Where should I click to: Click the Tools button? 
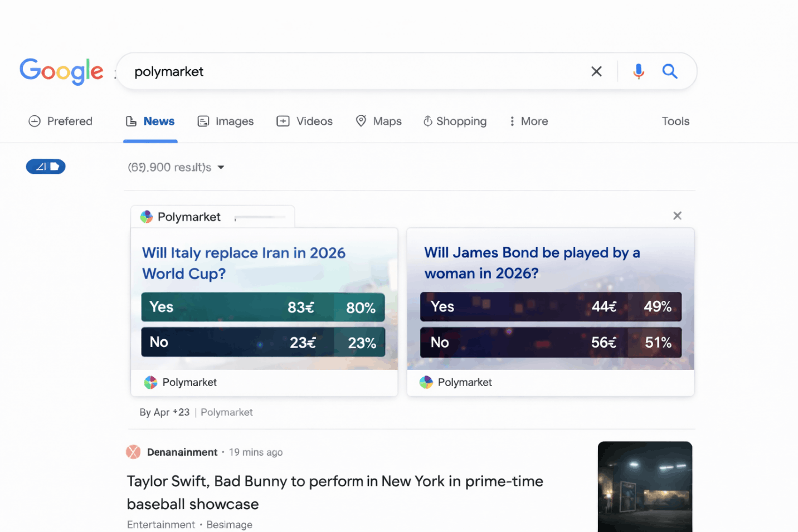675,121
